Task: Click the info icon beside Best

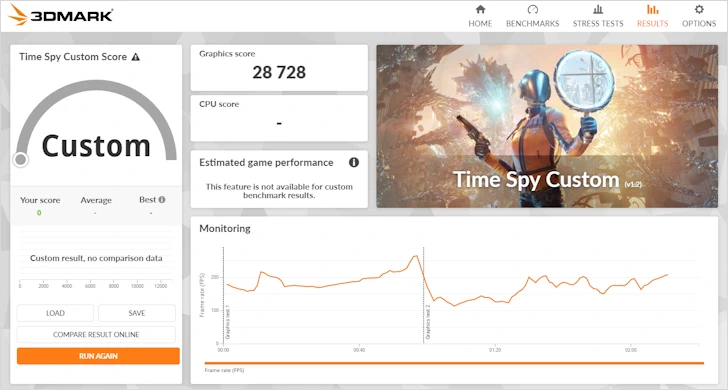Action: point(162,200)
